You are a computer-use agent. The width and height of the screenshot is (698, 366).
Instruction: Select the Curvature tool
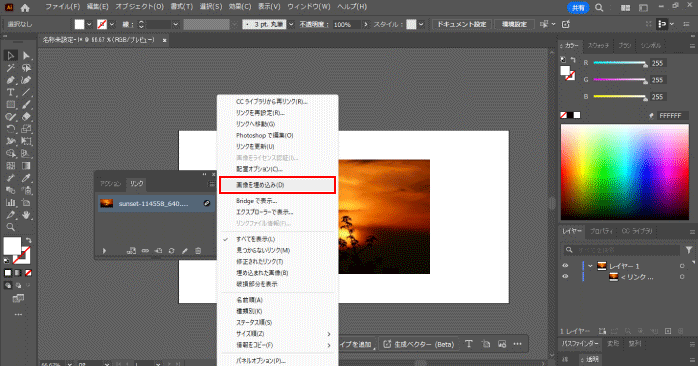tap(26, 80)
